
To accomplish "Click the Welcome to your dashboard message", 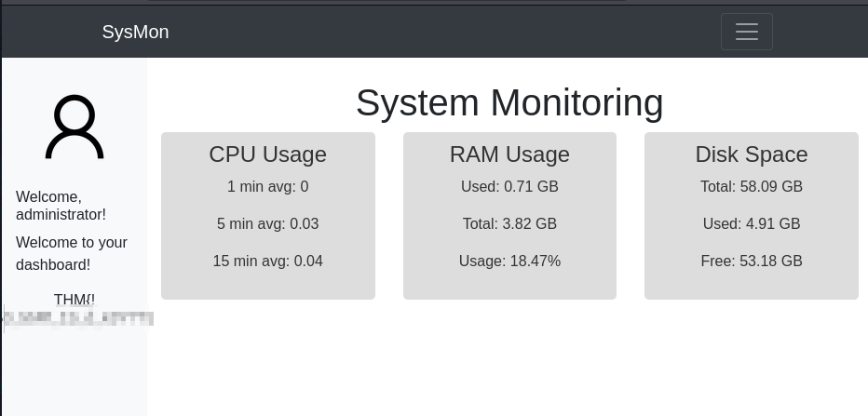I will tap(72, 253).
